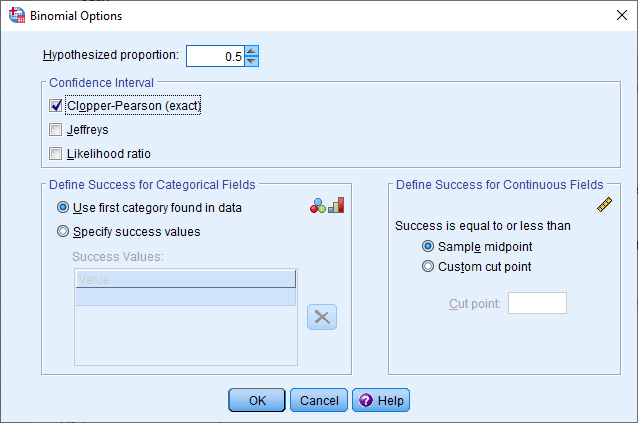Decrease hypothesized proportion with down arrow
This screenshot has width=638, height=423.
point(252,61)
